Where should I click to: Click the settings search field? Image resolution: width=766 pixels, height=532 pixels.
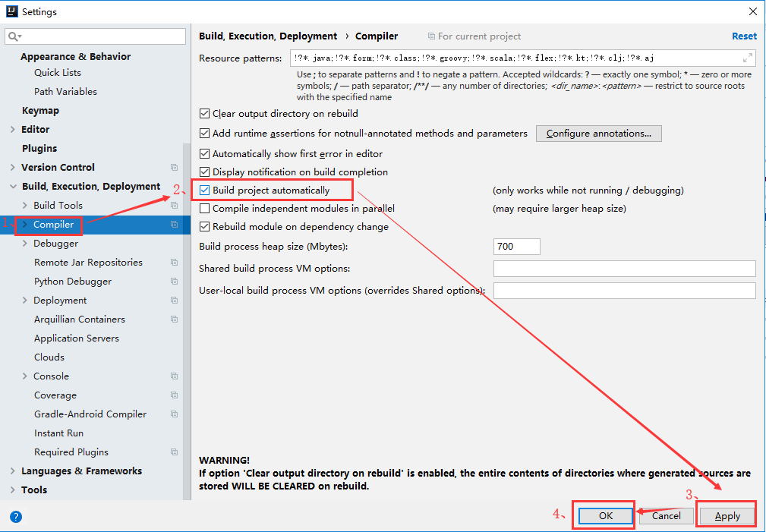(95, 36)
